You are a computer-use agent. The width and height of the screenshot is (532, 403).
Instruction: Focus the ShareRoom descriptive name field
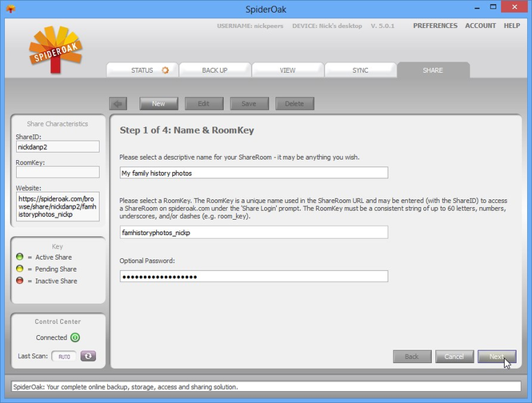pyautogui.click(x=254, y=173)
